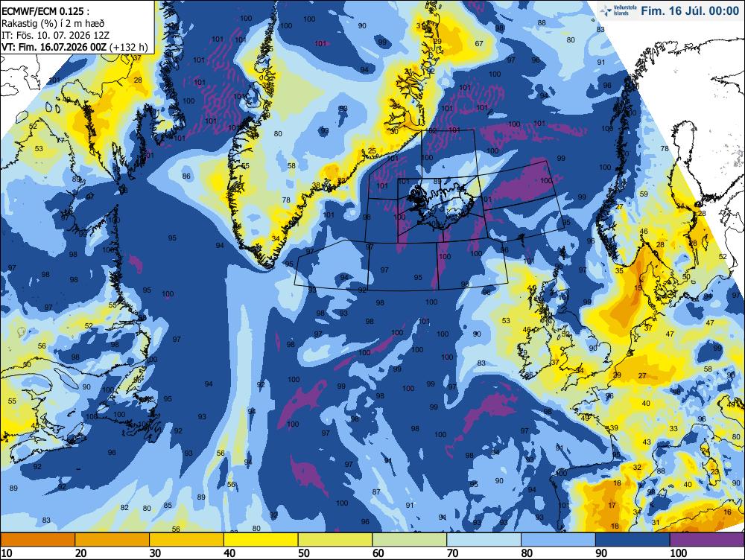The width and height of the screenshot is (745, 560).
Task: Click the map value '17' over Spain
Action: [612, 506]
